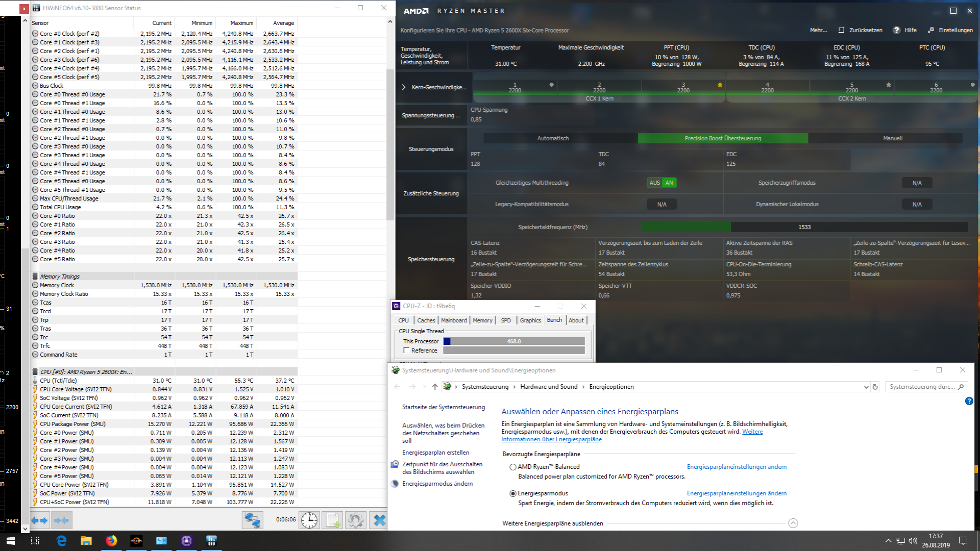980x551 pixels.
Task: Open the address bar history dropdown
Action: point(866,387)
